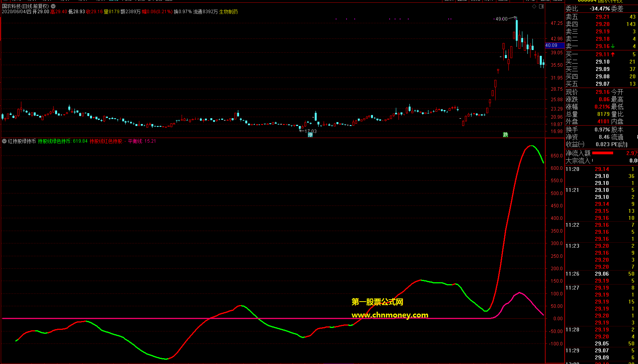Select the 11:28 trade row
Screen dimensions: 638x364
pos(601,329)
